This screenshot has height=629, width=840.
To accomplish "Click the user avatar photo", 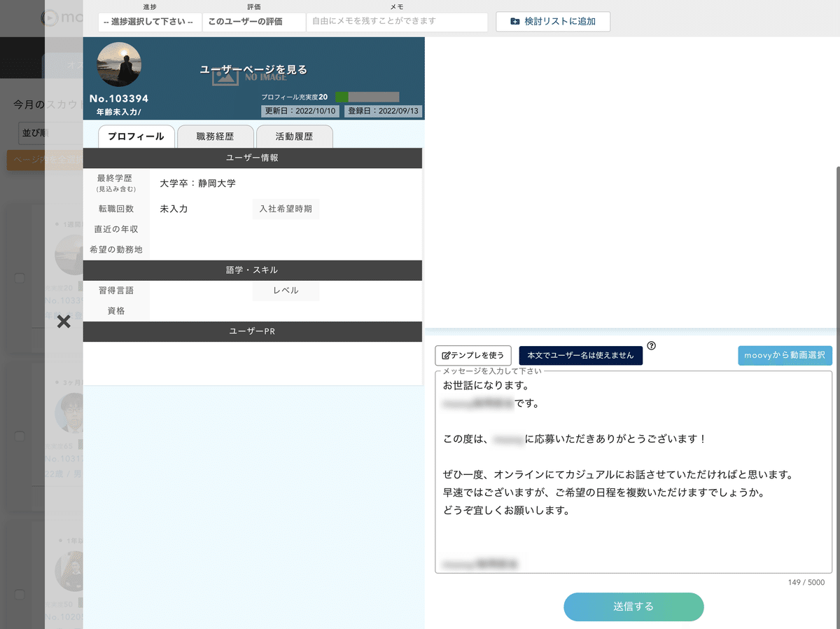I will [119, 65].
